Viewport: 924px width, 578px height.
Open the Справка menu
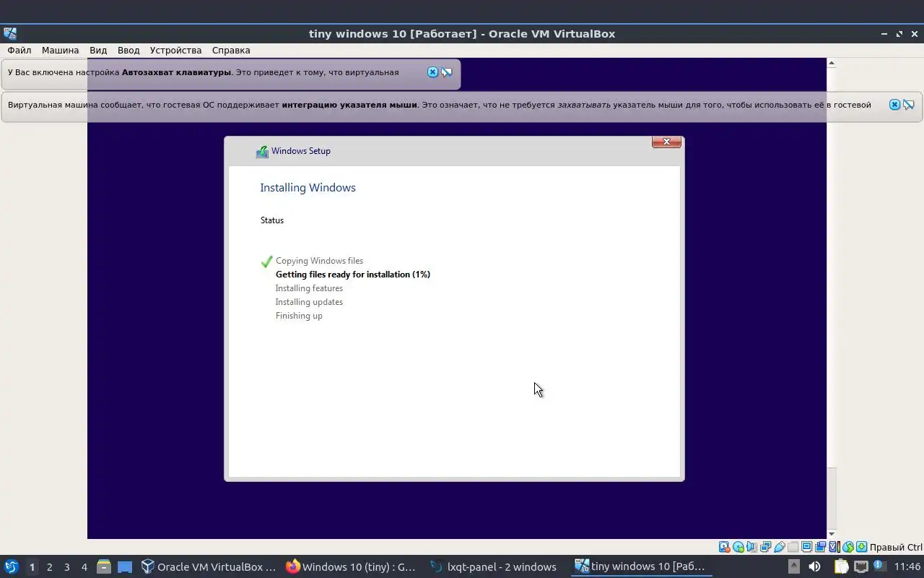pos(231,51)
